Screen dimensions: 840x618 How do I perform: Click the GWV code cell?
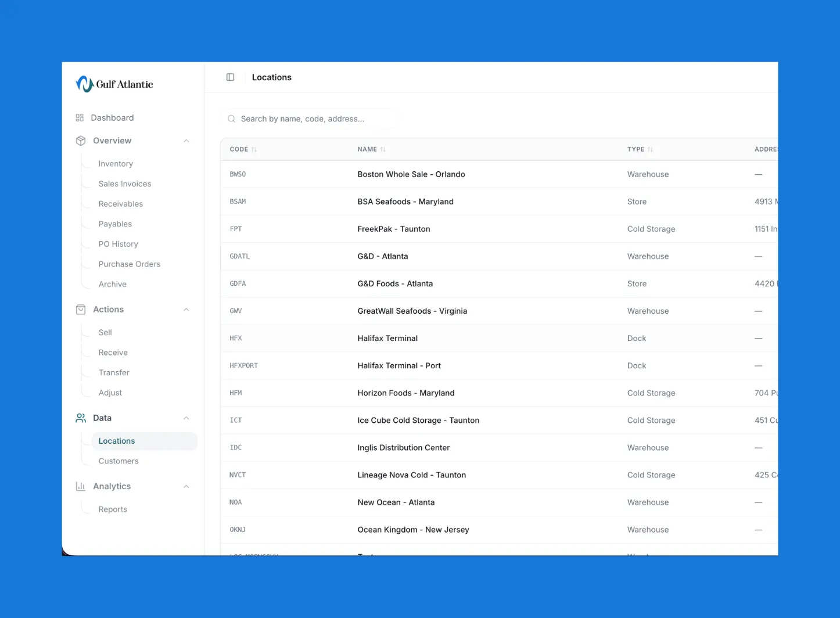pos(236,311)
